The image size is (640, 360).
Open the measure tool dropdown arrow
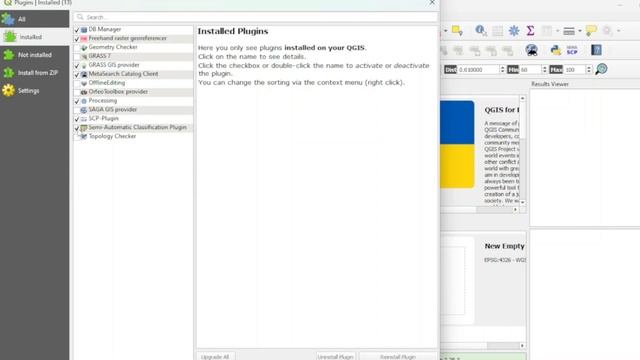click(580, 31)
